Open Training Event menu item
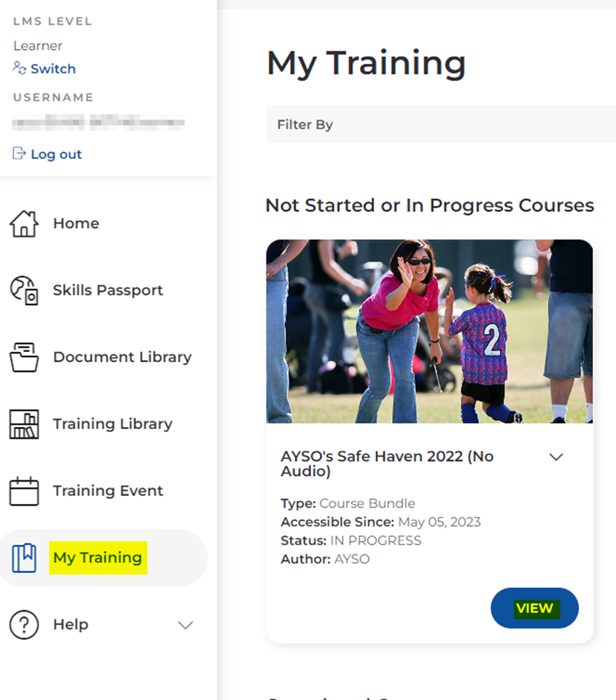The width and height of the screenshot is (616, 700). point(108,491)
